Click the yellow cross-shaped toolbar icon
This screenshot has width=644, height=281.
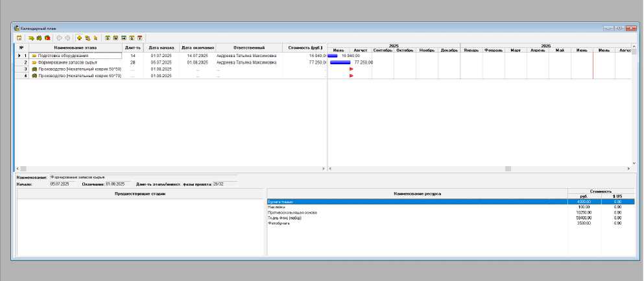(x=79, y=38)
